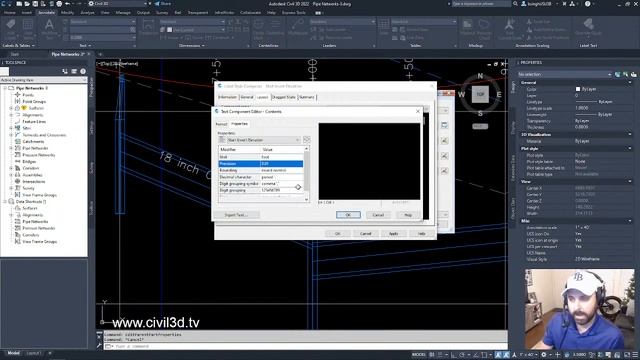Image resolution: width=640 pixels, height=360 pixels.
Task: Select the Precision row in modifier table
Action: click(261, 164)
